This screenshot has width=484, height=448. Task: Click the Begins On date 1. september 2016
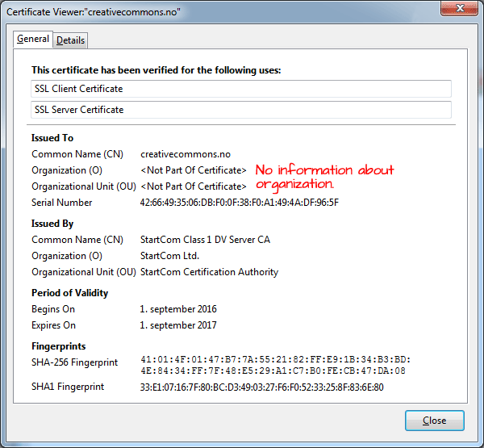click(178, 309)
